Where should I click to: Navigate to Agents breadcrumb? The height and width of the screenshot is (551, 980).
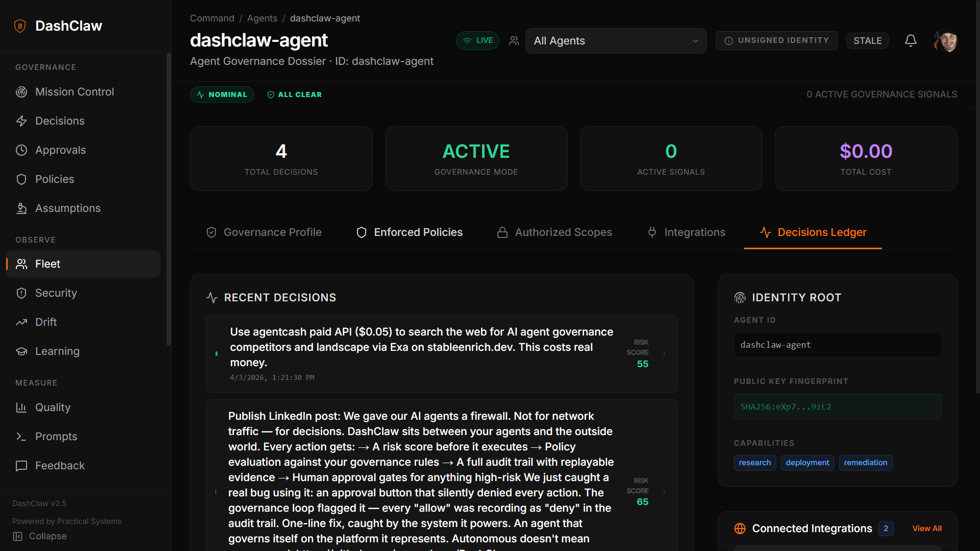(262, 18)
